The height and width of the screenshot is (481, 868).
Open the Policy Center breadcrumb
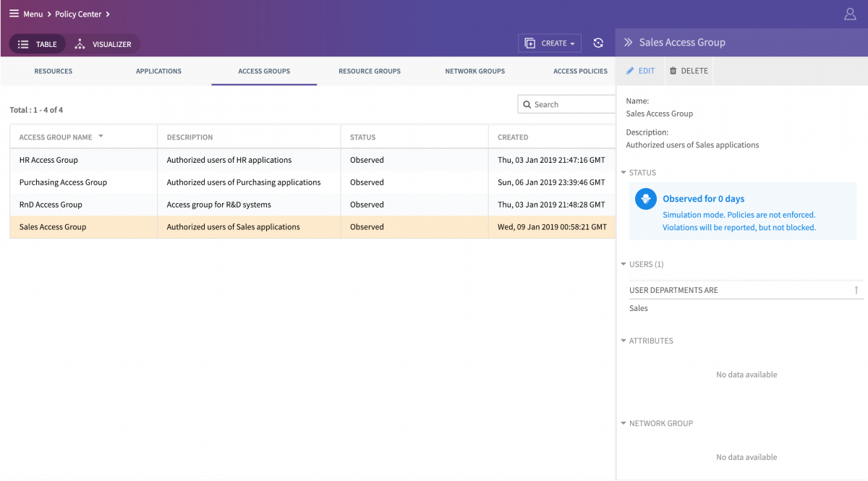coord(78,13)
